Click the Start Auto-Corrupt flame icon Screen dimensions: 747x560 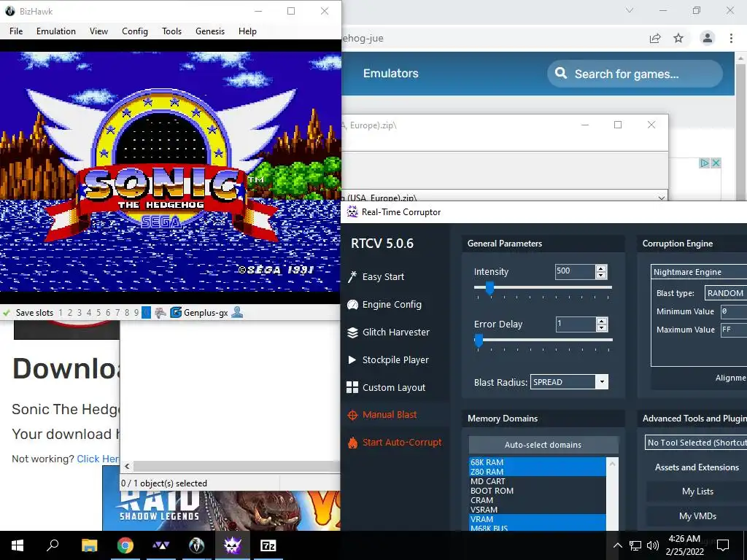(x=352, y=443)
